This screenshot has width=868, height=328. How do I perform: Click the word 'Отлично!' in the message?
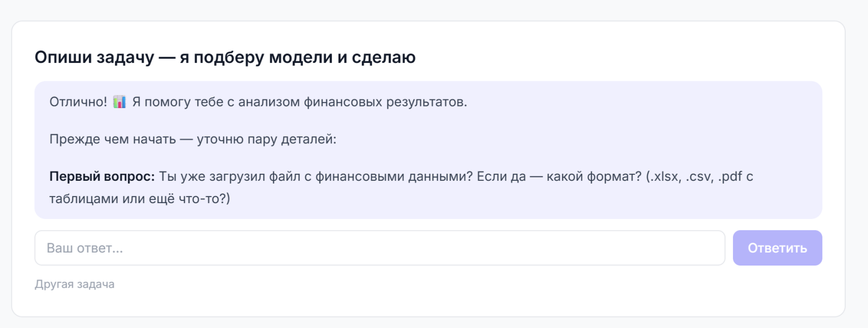(x=79, y=102)
